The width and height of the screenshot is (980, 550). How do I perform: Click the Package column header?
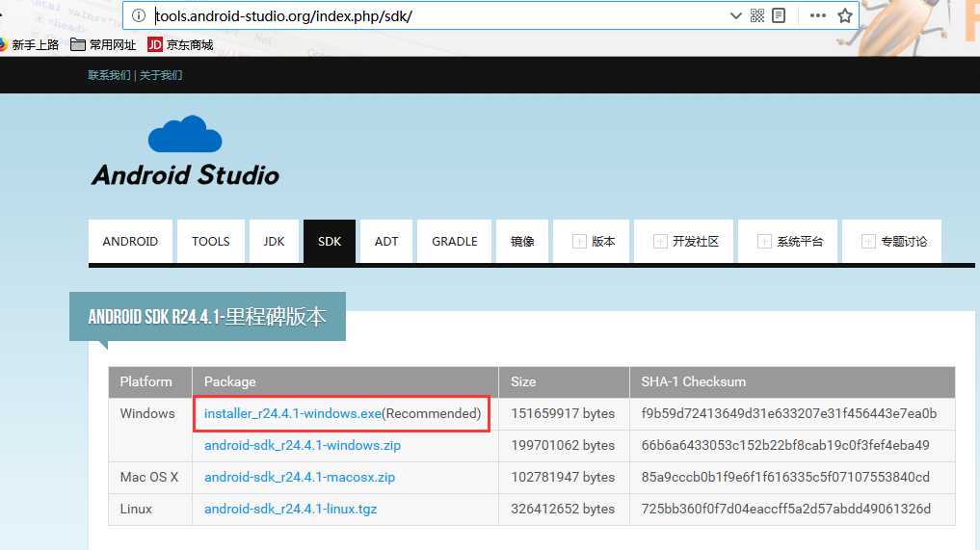345,381
